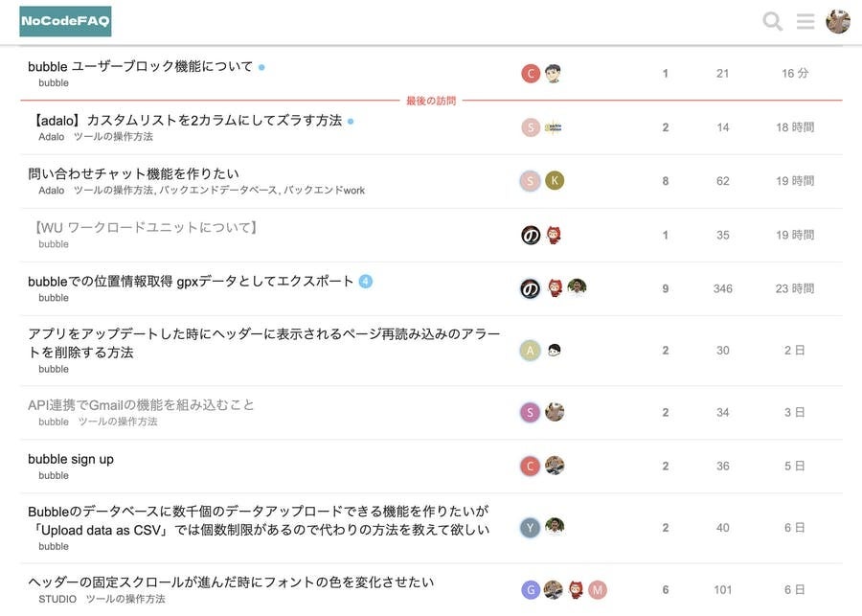Click the red C avatar on bubble sign up row

click(531, 466)
